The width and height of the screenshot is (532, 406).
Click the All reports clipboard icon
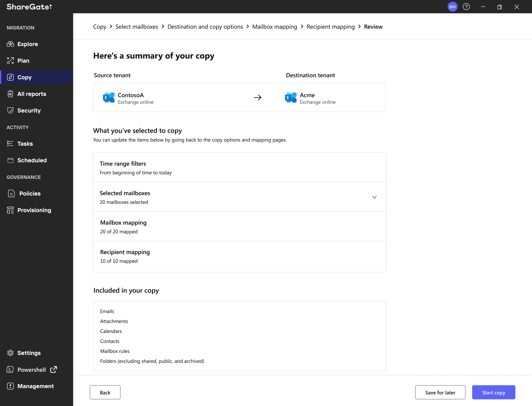pos(10,94)
